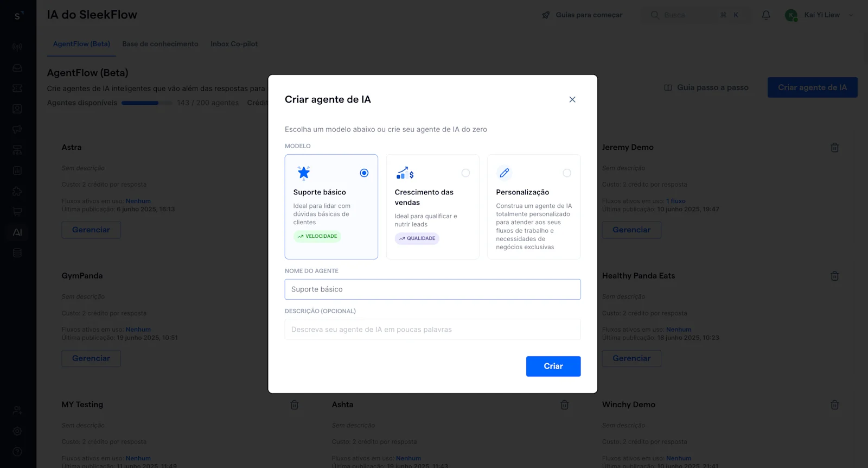868x468 pixels.
Task: Open the help question mark icon
Action: click(x=17, y=452)
